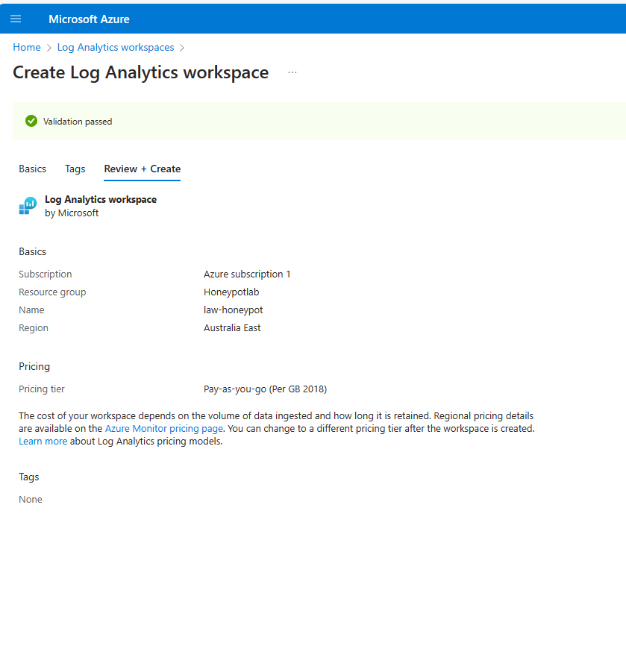This screenshot has width=626, height=672.
Task: Click the Name field label
Action: (31, 310)
